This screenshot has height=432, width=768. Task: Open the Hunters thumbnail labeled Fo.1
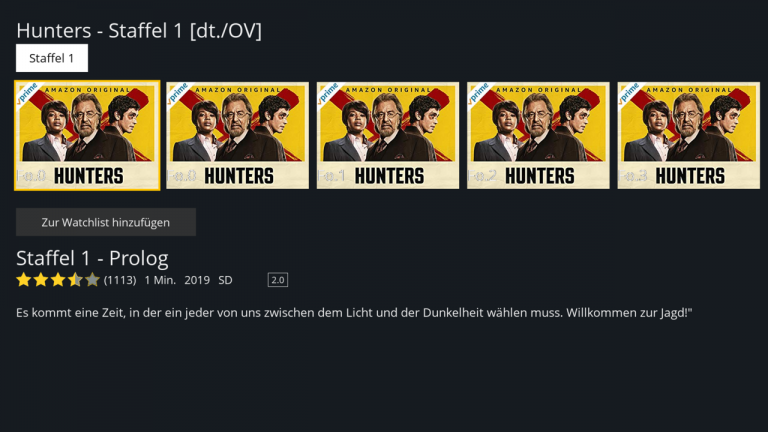pos(388,135)
